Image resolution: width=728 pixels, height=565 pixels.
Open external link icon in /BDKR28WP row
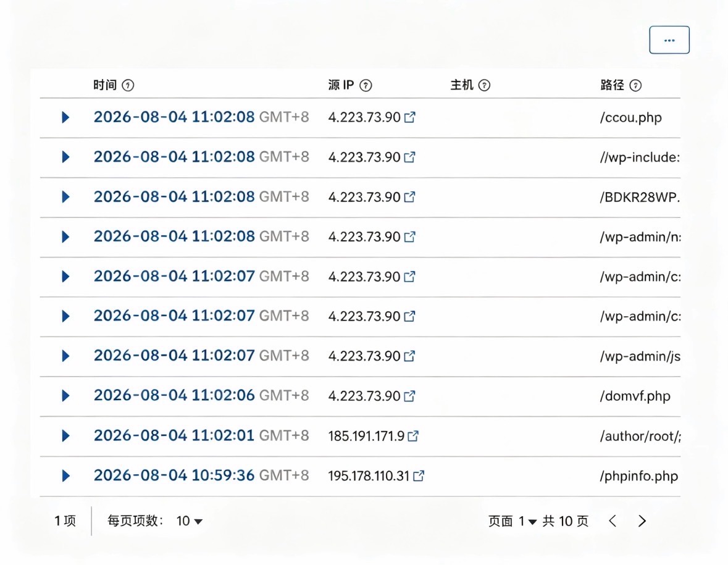[409, 197]
